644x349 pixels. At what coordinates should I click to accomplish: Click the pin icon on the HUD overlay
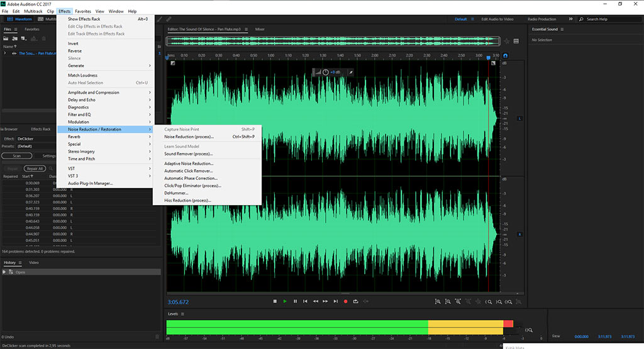[351, 72]
